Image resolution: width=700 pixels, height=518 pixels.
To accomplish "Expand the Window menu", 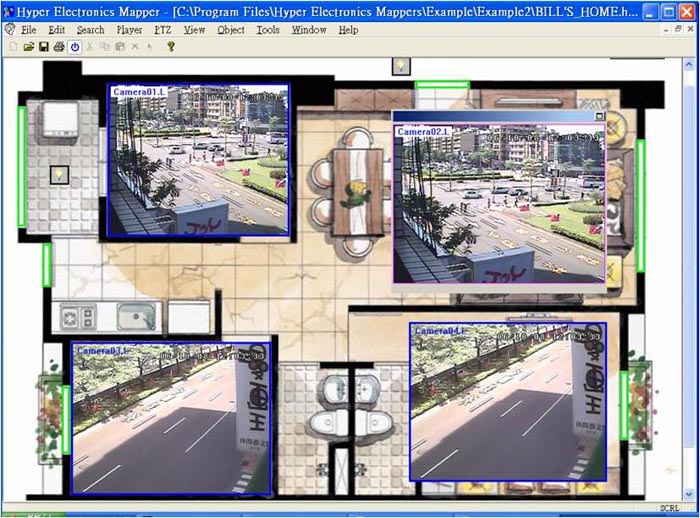I will (x=309, y=30).
